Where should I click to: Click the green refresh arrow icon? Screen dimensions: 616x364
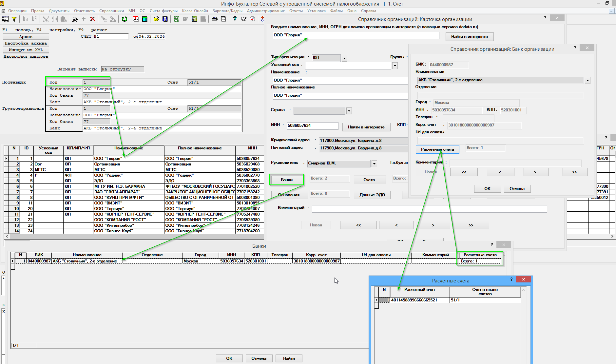tap(125, 19)
